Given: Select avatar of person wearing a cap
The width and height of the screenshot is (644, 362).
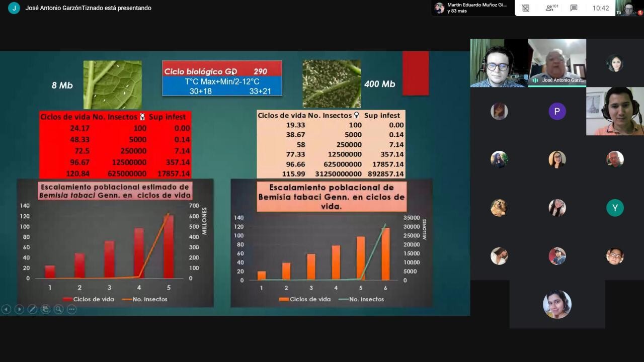Looking at the screenshot, I should 557,256.
